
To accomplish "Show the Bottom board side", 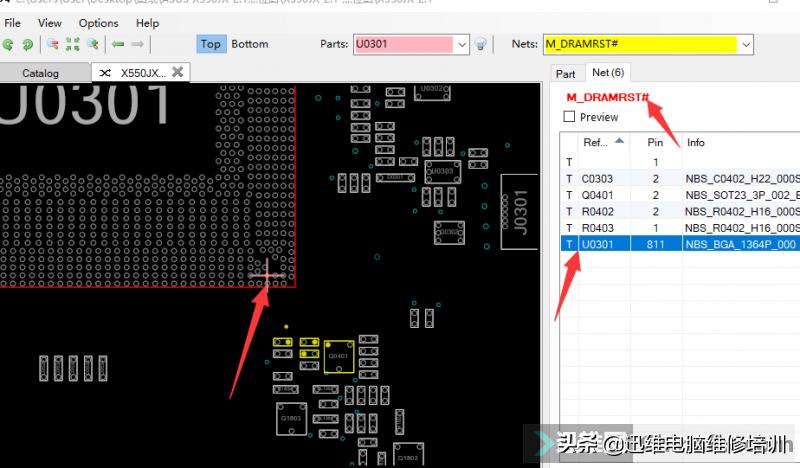I will [x=249, y=44].
